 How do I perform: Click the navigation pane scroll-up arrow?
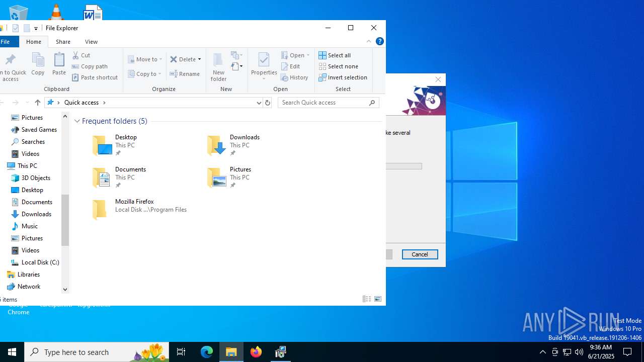65,116
